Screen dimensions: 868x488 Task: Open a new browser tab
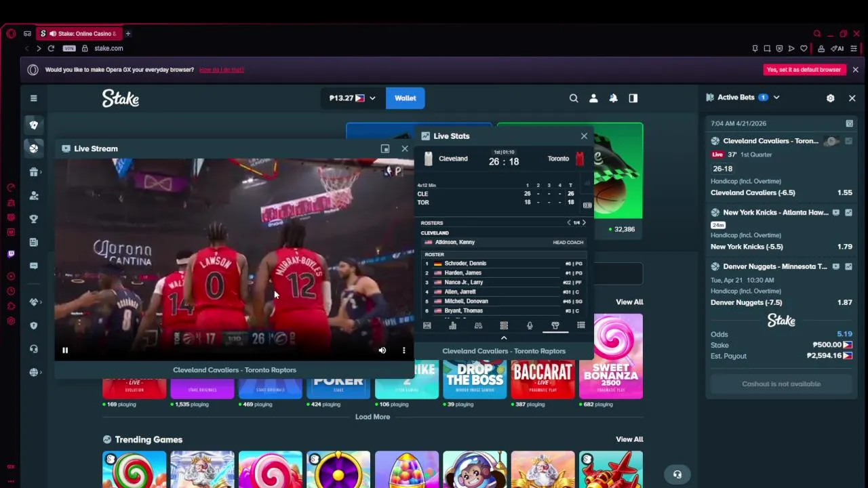pyautogui.click(x=127, y=33)
